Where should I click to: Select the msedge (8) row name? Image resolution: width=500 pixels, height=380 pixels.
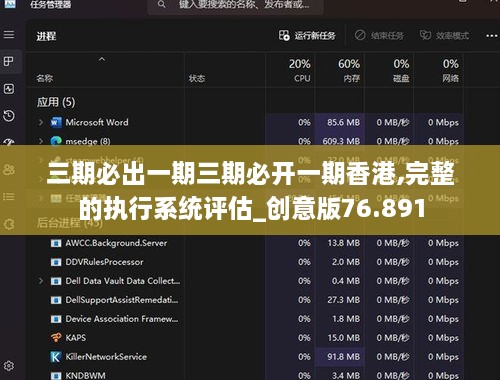pos(88,141)
